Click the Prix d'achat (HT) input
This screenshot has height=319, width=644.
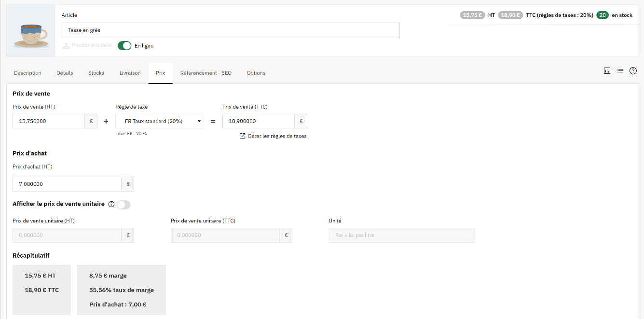click(67, 184)
